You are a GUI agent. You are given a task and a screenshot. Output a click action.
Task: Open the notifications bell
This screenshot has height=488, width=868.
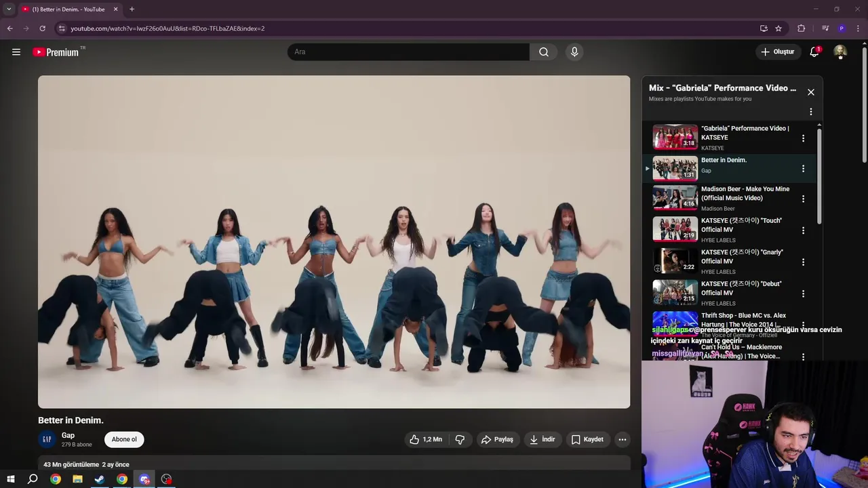(814, 52)
